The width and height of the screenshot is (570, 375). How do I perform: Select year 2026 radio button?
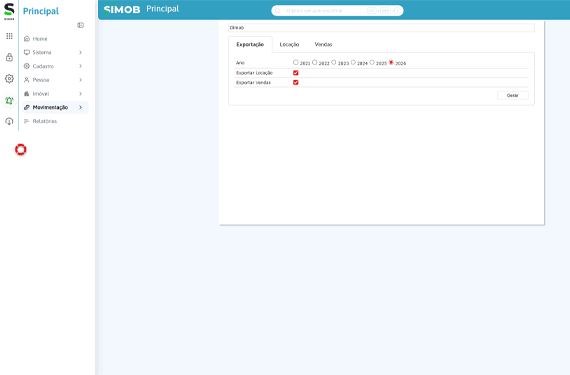[391, 62]
